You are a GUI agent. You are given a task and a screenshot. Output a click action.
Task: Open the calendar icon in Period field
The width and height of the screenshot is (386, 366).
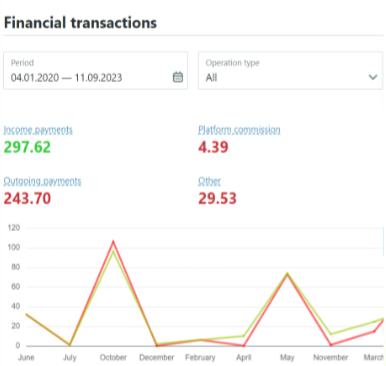point(178,77)
